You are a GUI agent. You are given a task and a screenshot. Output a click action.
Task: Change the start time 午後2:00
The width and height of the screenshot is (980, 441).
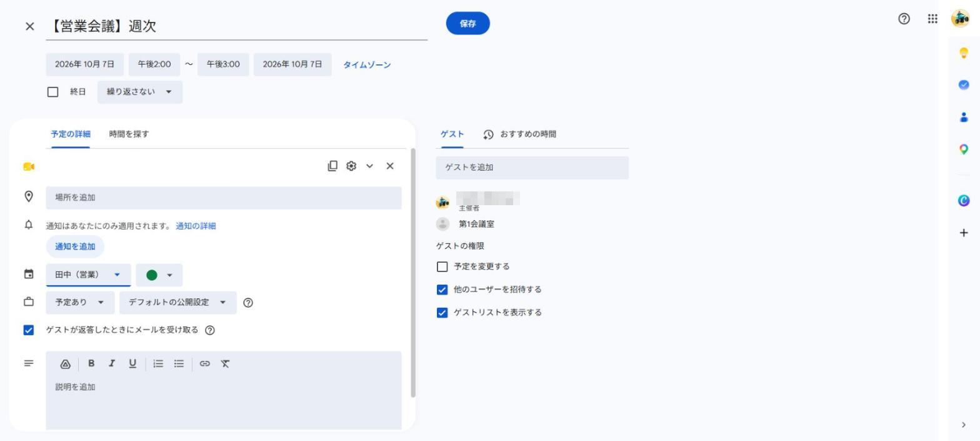pos(154,64)
